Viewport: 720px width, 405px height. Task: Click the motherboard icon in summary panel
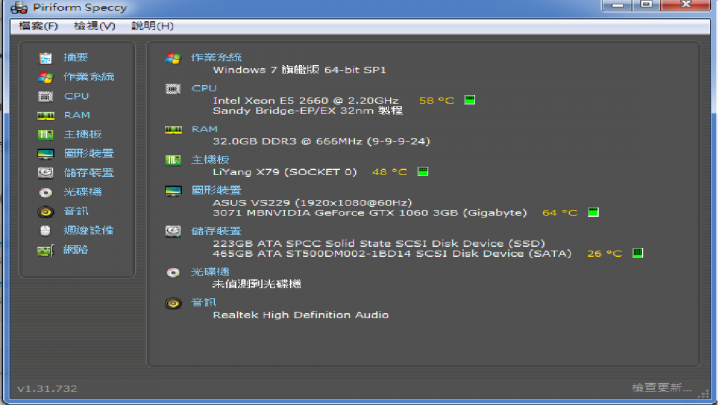[173, 160]
